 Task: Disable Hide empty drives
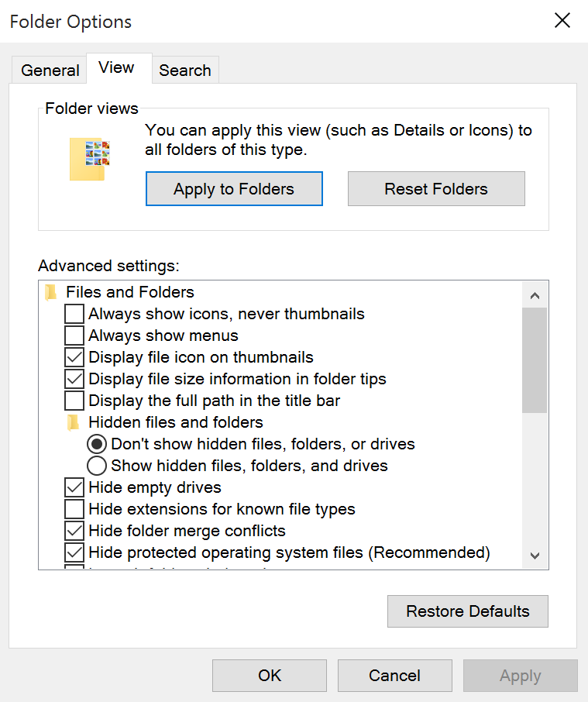(74, 487)
